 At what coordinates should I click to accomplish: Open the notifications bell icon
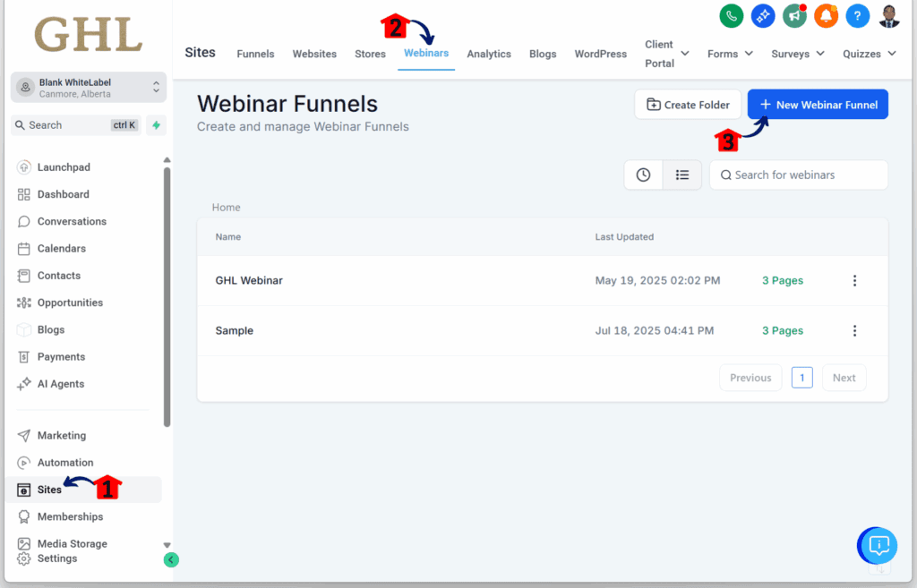pos(825,16)
